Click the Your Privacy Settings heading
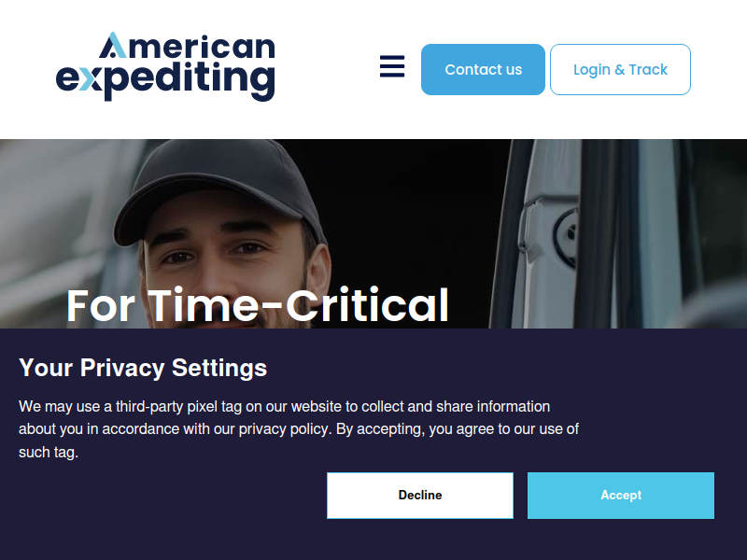The width and height of the screenshot is (747, 560). 143,368
